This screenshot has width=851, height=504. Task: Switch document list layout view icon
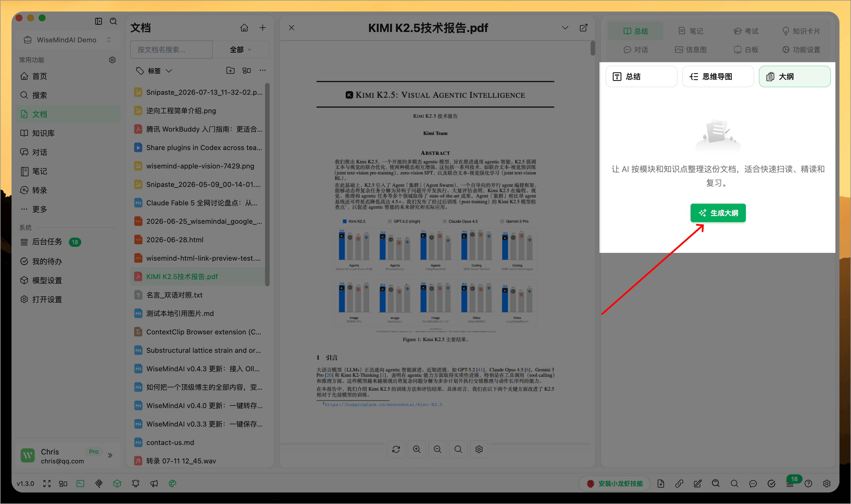247,70
